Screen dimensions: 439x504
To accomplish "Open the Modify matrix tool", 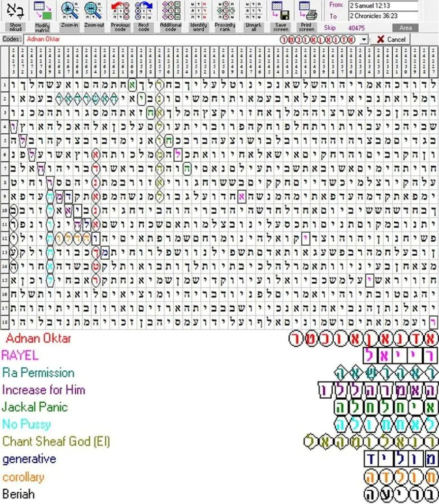I will 42,12.
